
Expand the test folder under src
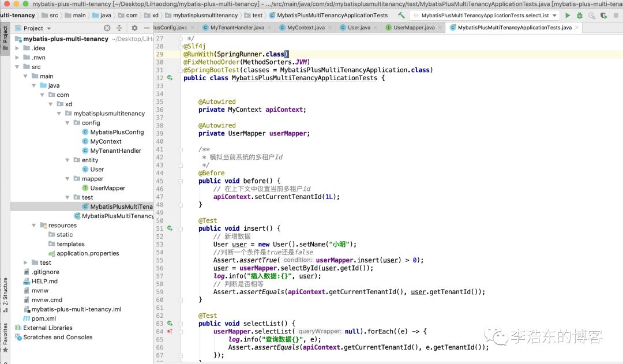[x=25, y=262]
